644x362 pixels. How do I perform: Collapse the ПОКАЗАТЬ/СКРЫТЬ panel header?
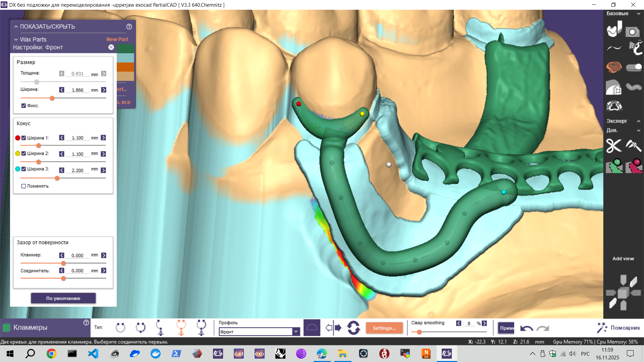tap(15, 26)
